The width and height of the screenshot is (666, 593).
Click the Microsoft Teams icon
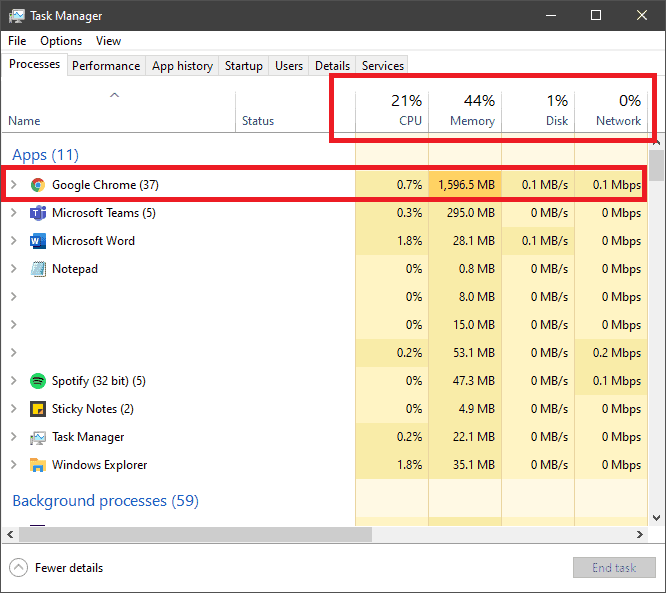38,213
